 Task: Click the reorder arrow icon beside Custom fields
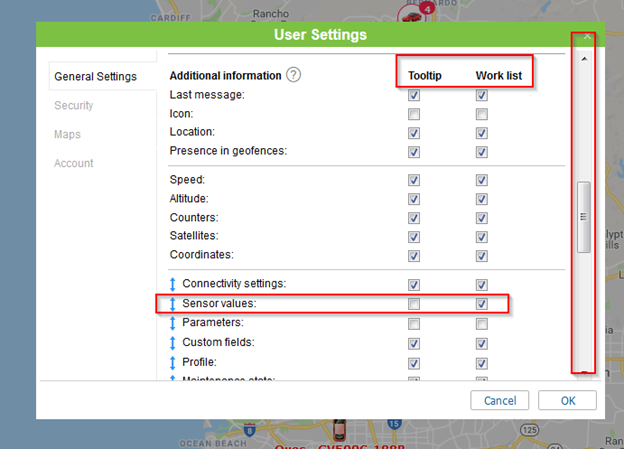pyautogui.click(x=173, y=342)
